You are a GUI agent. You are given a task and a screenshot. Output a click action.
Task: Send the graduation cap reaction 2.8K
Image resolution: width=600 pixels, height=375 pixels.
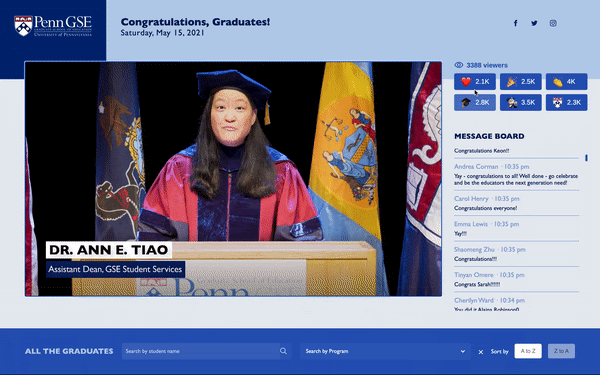pyautogui.click(x=475, y=103)
